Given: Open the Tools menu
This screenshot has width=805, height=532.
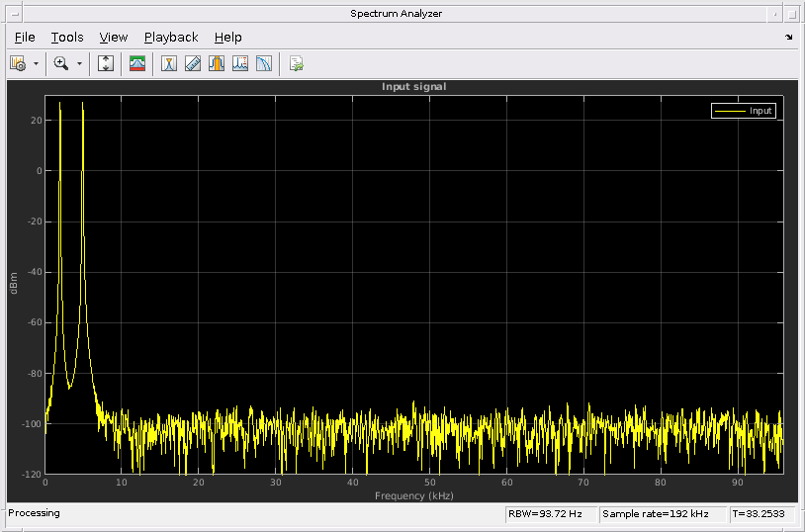Looking at the screenshot, I should point(67,38).
